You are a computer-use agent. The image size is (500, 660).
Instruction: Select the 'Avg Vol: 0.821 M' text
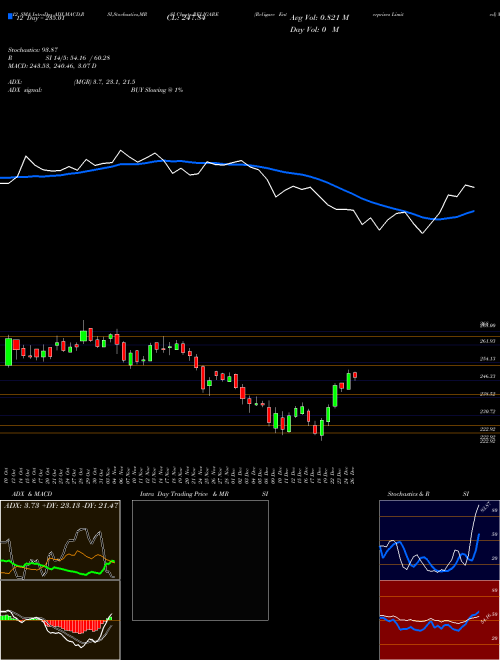(x=319, y=18)
